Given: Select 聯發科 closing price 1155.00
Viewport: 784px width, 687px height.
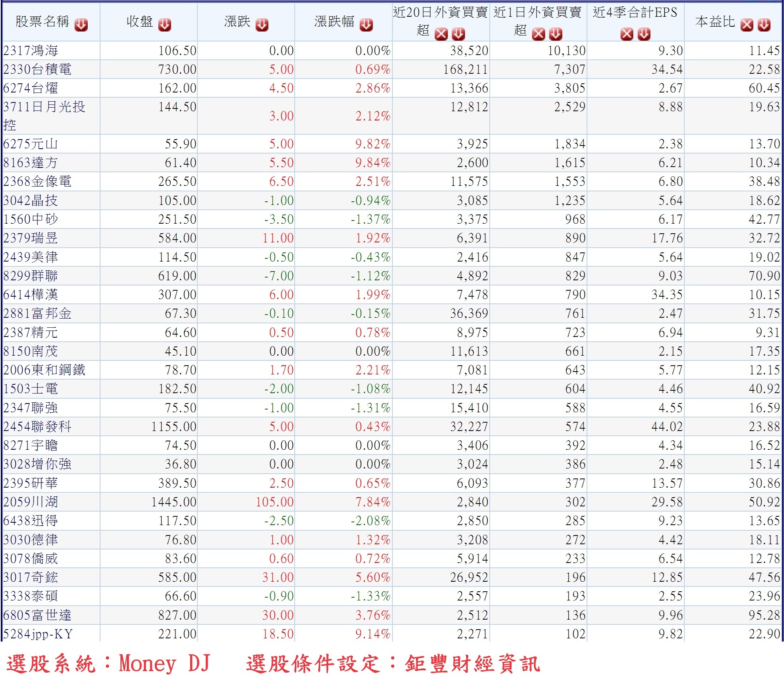Looking at the screenshot, I should 174,427.
